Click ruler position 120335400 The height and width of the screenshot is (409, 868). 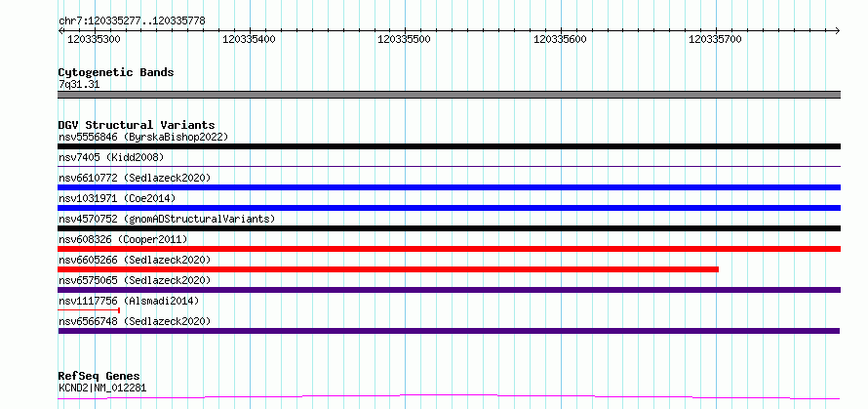coord(249,39)
